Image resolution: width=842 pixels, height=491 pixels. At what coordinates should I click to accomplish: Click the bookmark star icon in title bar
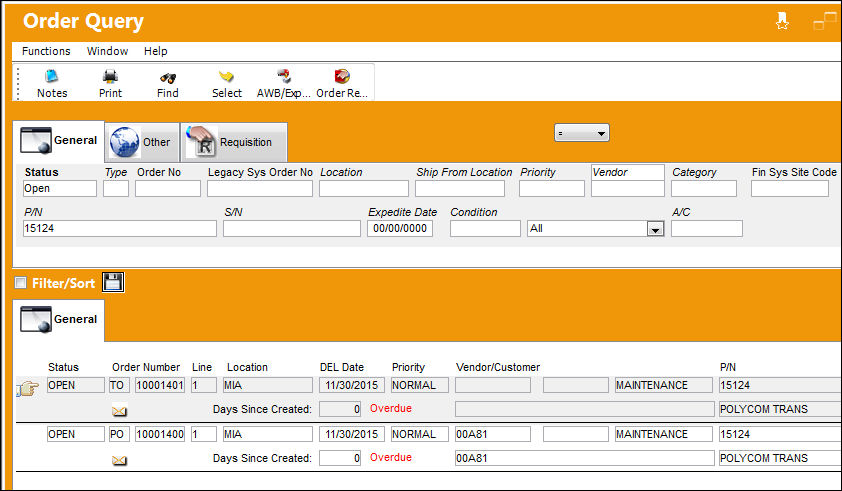click(782, 20)
